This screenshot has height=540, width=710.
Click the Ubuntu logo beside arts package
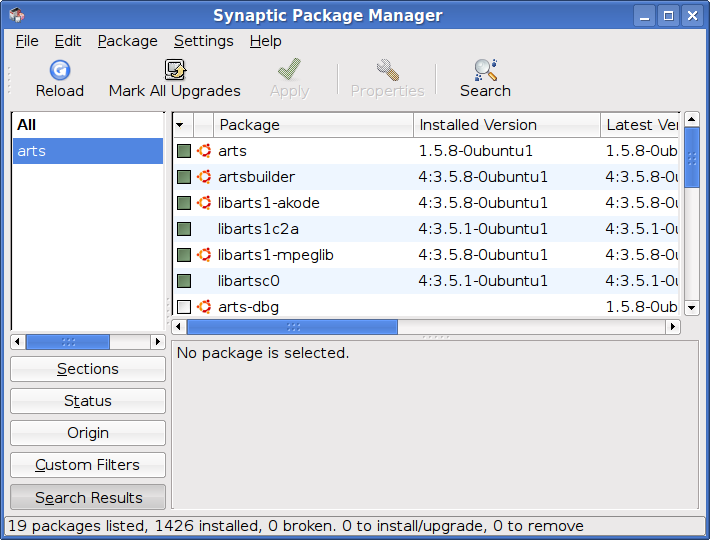tap(204, 151)
